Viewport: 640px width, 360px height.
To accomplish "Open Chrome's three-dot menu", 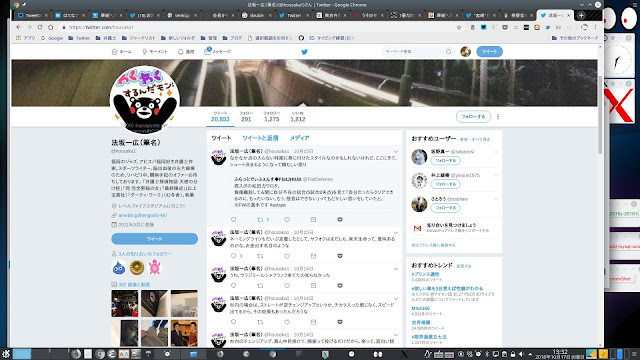I will pyautogui.click(x=595, y=27).
